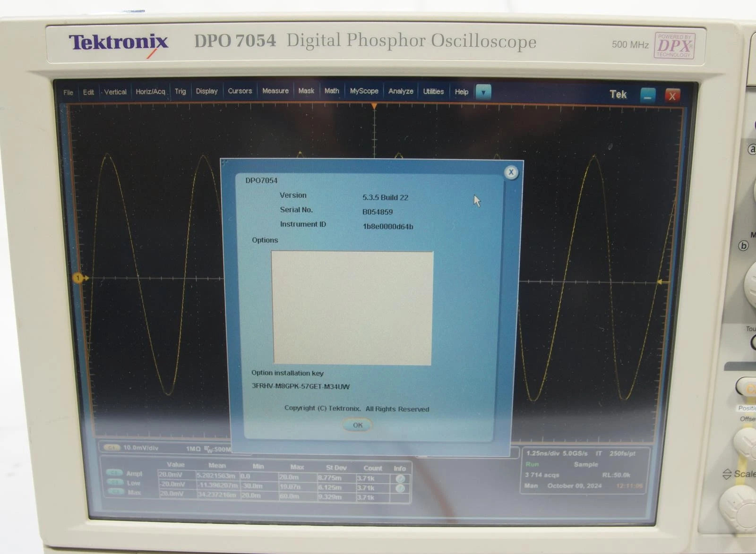
Task: Open the MyScope menu
Action: click(364, 91)
